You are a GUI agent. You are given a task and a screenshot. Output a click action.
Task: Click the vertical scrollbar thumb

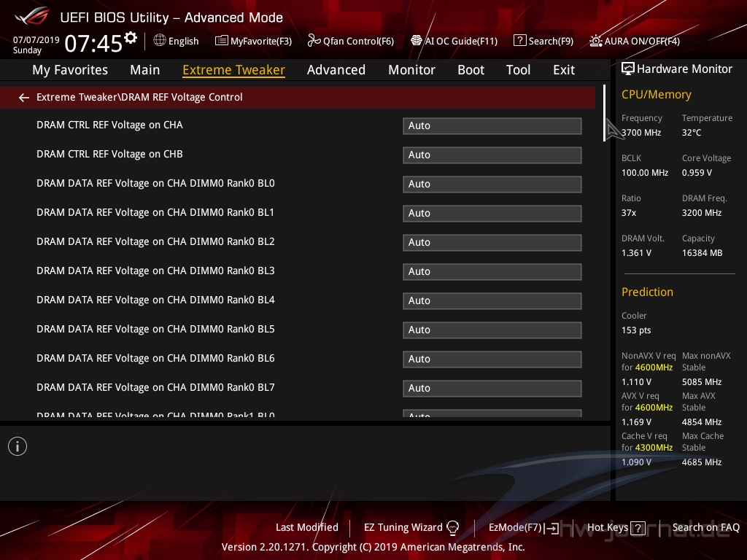tap(604, 113)
